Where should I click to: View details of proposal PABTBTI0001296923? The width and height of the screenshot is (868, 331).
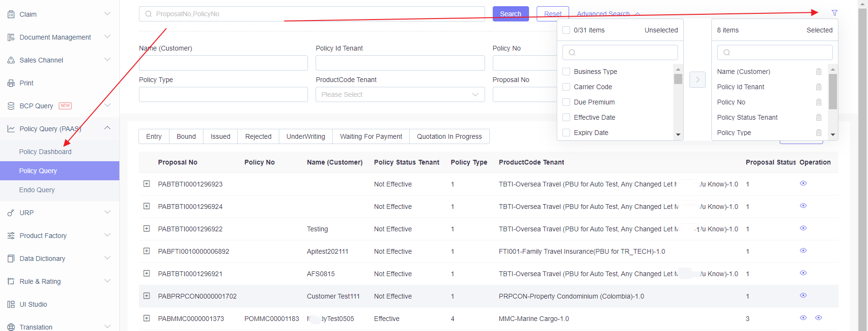[803, 183]
